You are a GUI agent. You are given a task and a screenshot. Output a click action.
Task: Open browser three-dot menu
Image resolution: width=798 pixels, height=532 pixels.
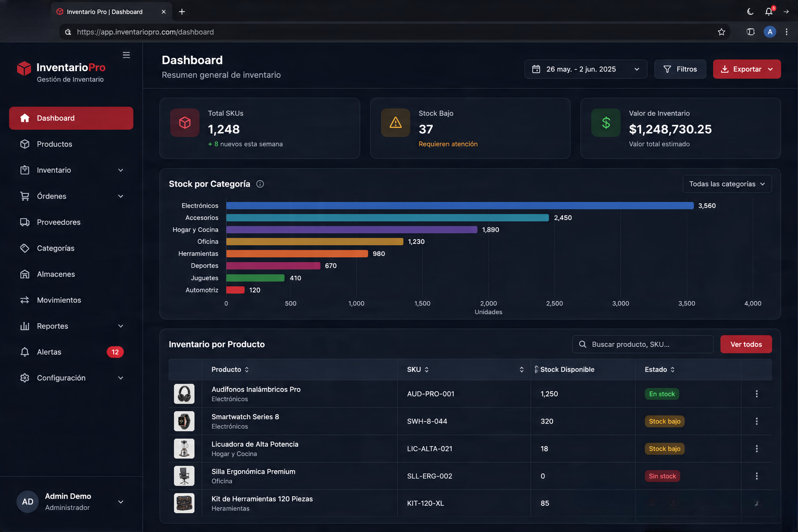point(787,32)
